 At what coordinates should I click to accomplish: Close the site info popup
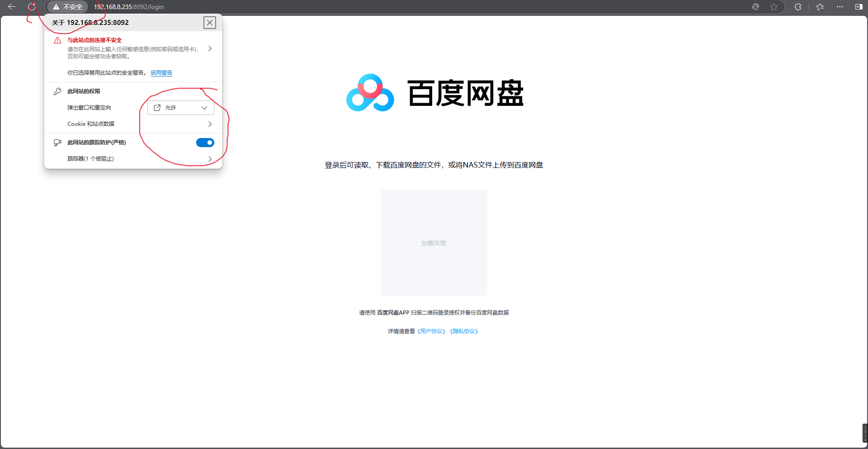(210, 23)
